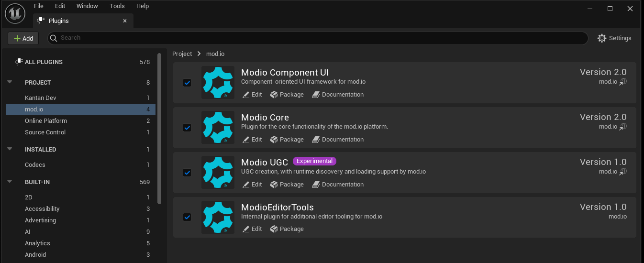The image size is (644, 263).
Task: Select the Kantan Dev category
Action: [80, 98]
